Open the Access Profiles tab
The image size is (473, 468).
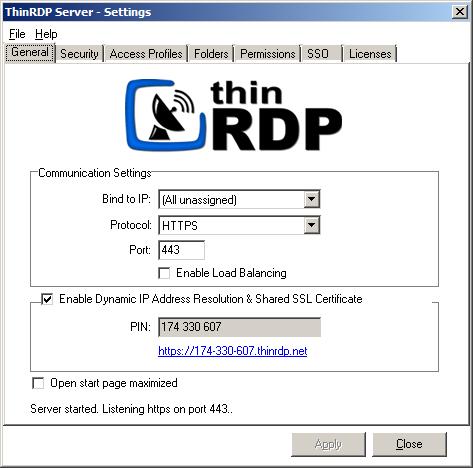click(x=146, y=54)
